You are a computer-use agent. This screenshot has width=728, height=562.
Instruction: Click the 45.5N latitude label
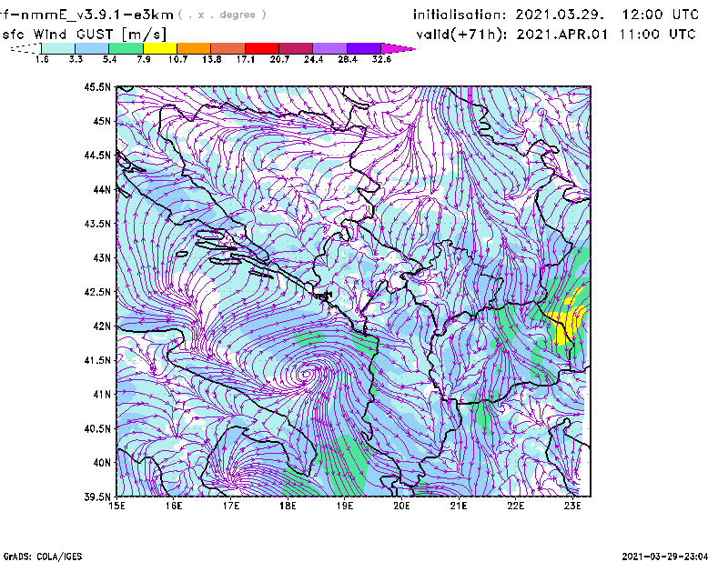97,86
